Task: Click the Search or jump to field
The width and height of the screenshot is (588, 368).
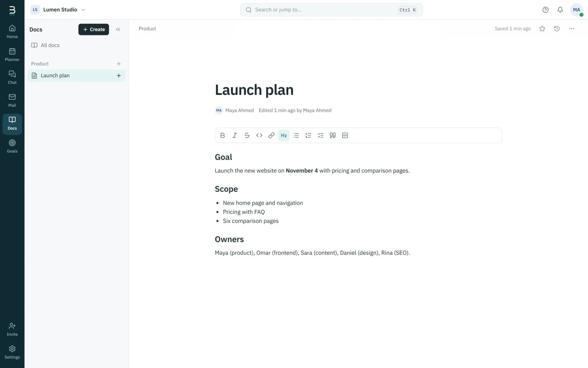Action: tap(331, 10)
